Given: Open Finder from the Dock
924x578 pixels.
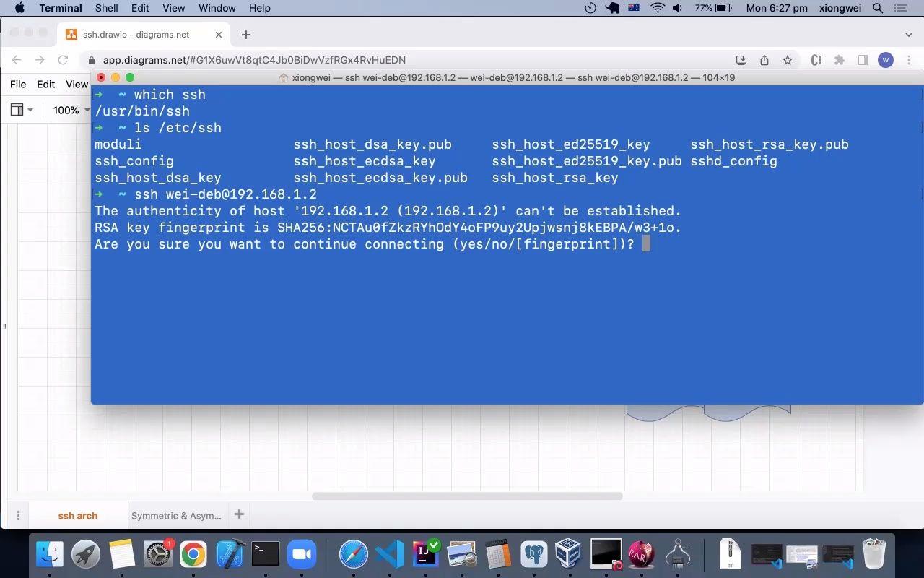Looking at the screenshot, I should pos(50,554).
